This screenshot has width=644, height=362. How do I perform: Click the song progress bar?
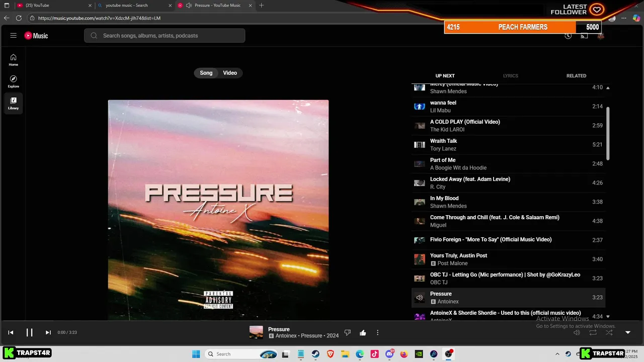click(322, 321)
